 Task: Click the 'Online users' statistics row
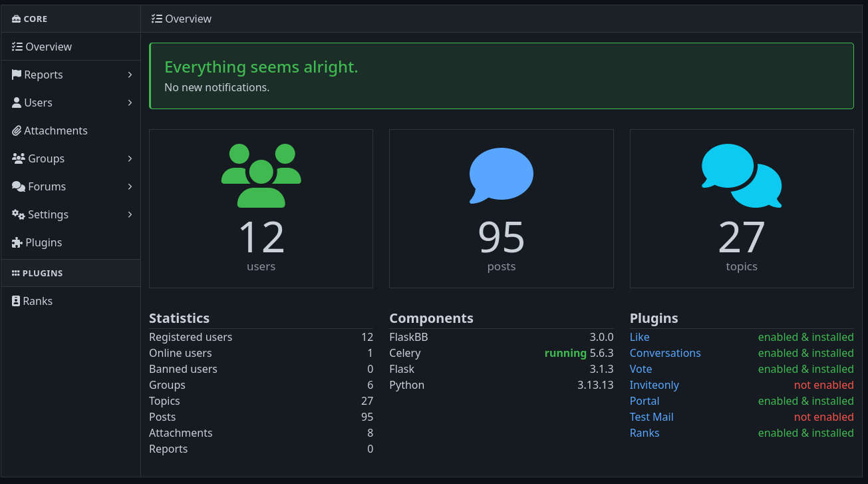click(261, 353)
